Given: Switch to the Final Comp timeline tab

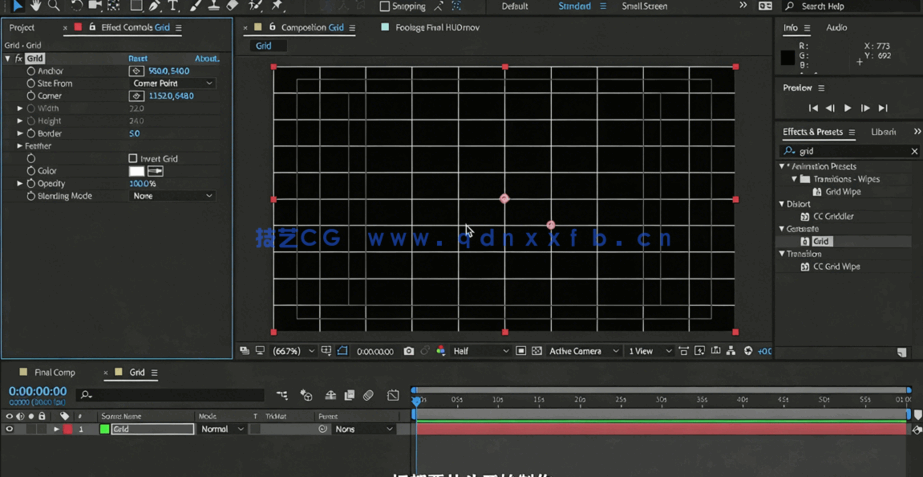Looking at the screenshot, I should point(55,373).
